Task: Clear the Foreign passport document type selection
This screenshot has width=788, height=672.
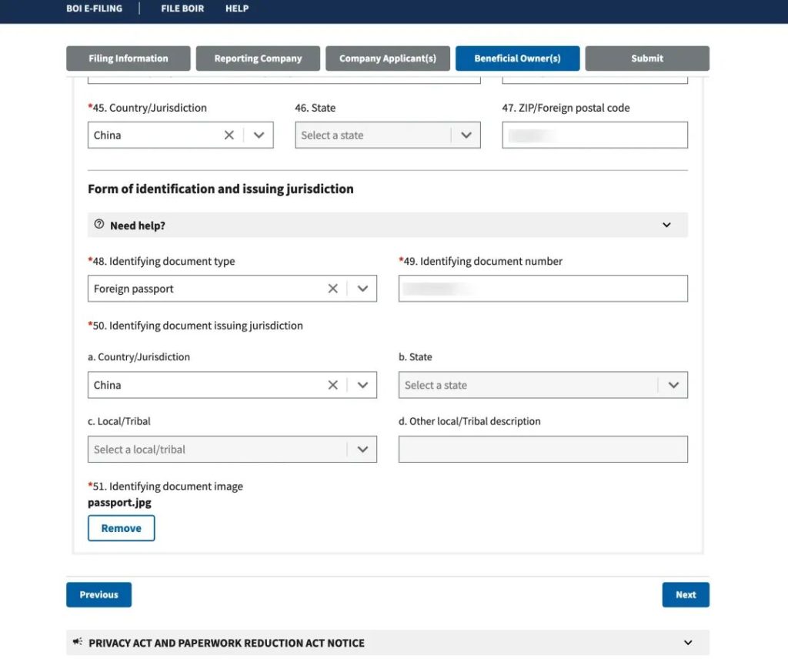Action: (x=332, y=289)
